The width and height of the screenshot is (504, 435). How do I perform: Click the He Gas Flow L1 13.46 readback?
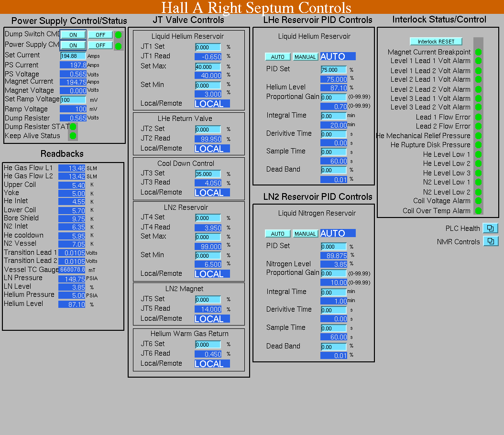(x=72, y=168)
